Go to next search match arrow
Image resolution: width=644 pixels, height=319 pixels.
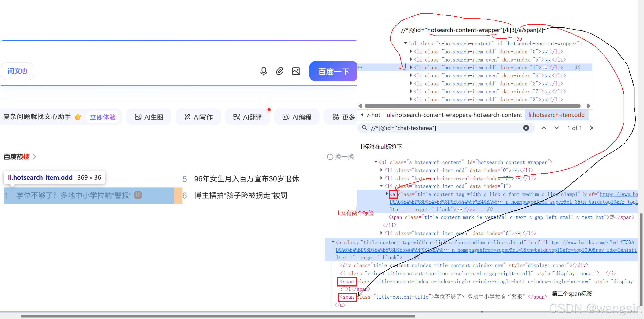(556, 128)
